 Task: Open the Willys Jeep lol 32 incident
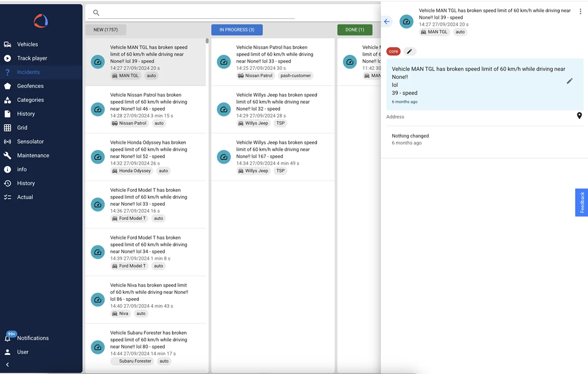(x=273, y=109)
